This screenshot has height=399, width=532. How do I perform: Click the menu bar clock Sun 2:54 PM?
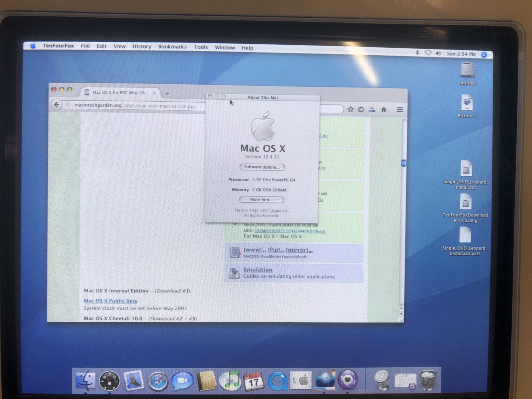[x=461, y=54]
